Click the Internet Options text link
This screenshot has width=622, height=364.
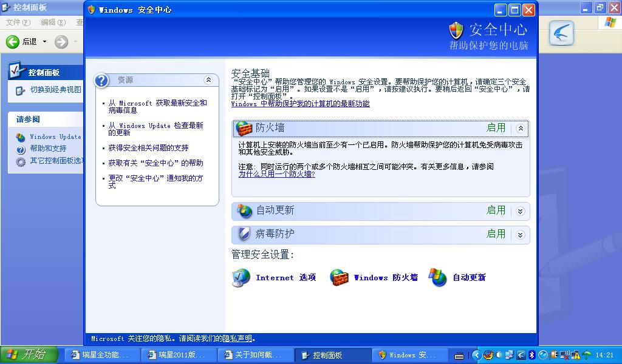(285, 278)
